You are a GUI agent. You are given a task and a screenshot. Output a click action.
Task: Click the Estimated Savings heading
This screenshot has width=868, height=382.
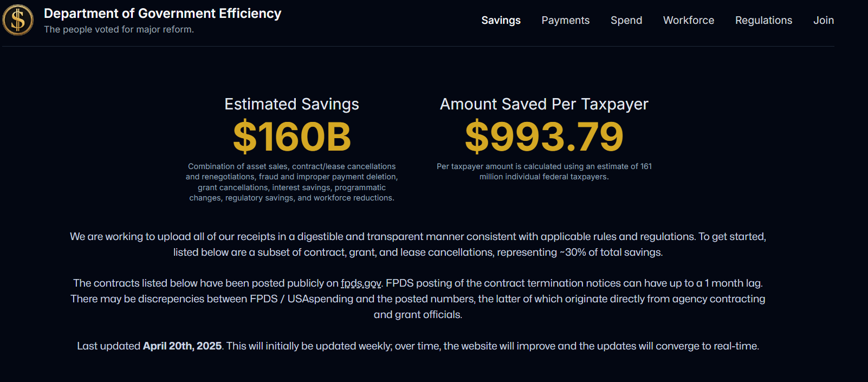click(x=292, y=104)
